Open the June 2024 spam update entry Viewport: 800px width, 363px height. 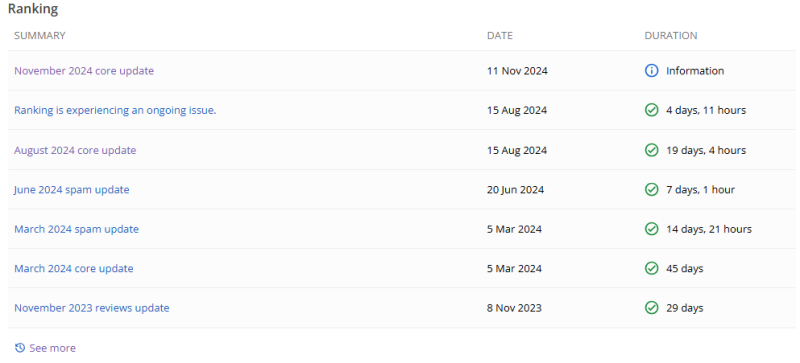[x=71, y=190]
